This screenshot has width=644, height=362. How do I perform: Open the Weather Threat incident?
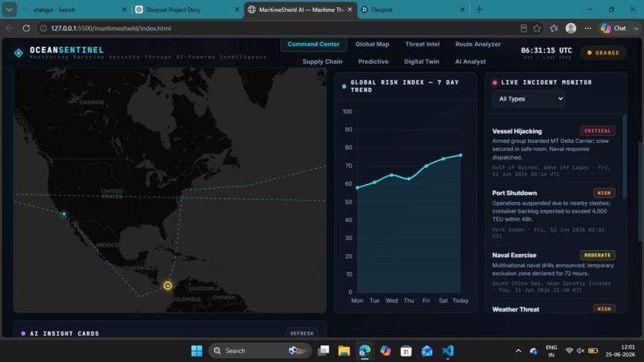[x=553, y=309]
